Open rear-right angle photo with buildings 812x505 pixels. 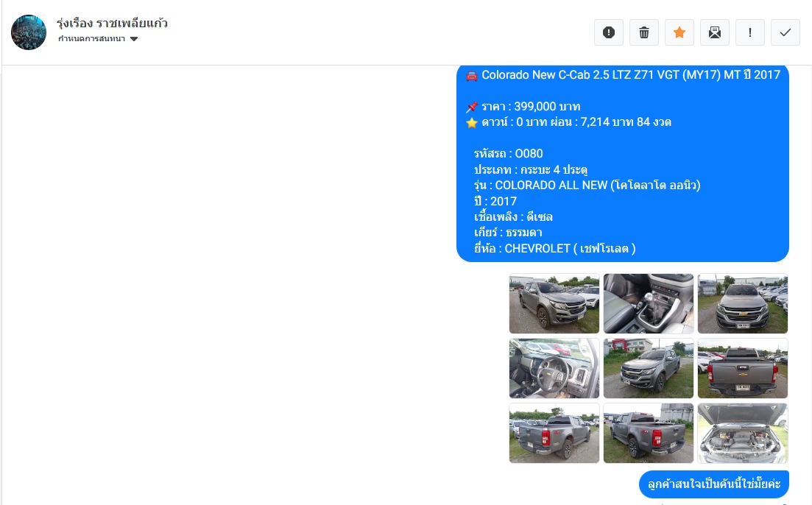pyautogui.click(x=649, y=433)
